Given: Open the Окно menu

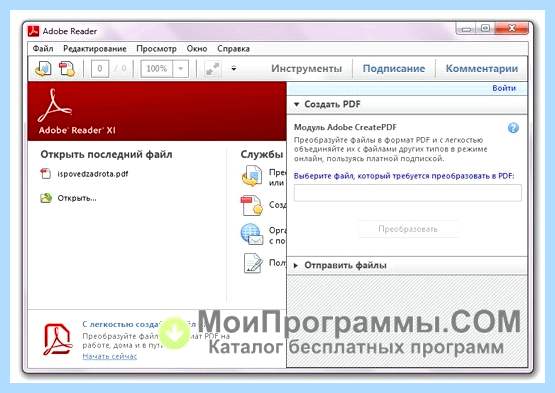Looking at the screenshot, I should click(197, 49).
